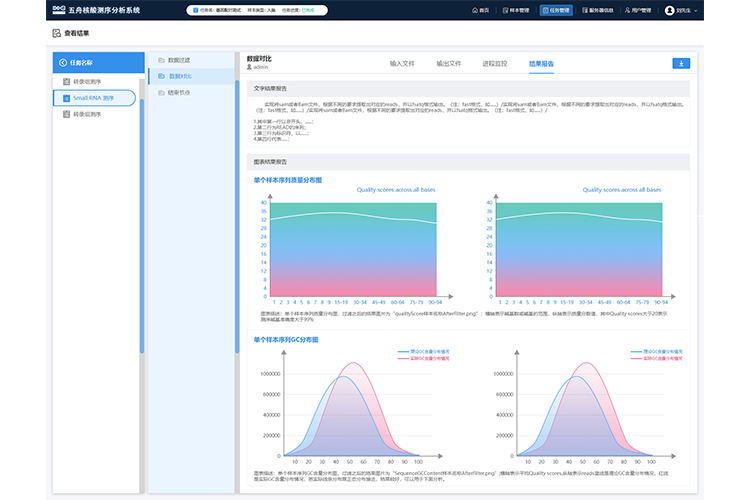Click the 五舟 logo in the header

pyautogui.click(x=58, y=10)
